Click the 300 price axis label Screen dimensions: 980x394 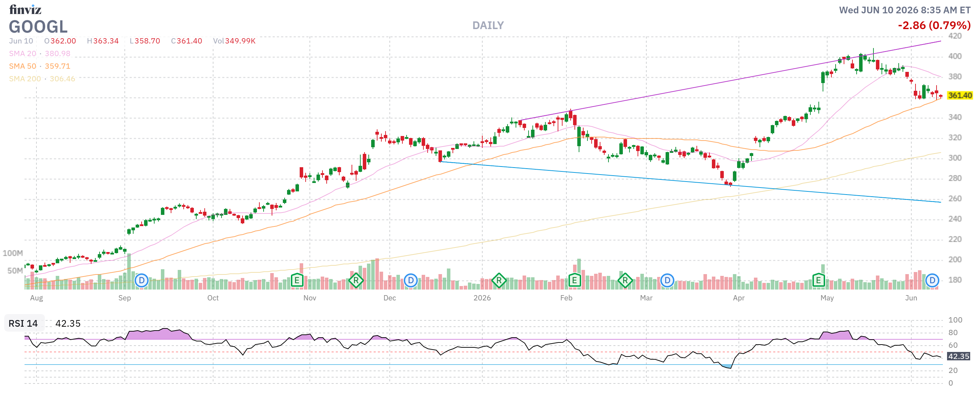(954, 158)
